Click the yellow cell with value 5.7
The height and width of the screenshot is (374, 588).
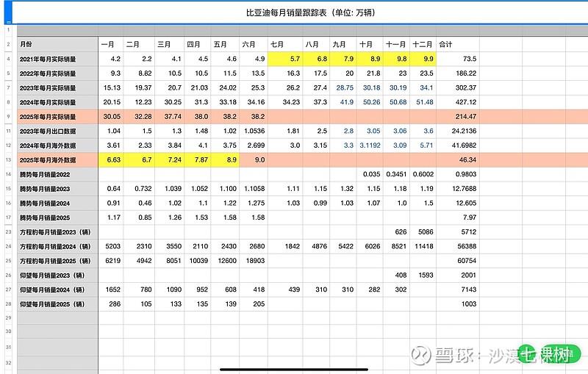285,59
